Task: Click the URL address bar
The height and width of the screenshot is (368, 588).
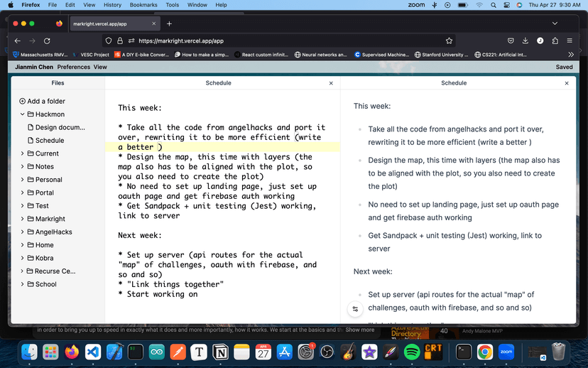Action: 284,40
